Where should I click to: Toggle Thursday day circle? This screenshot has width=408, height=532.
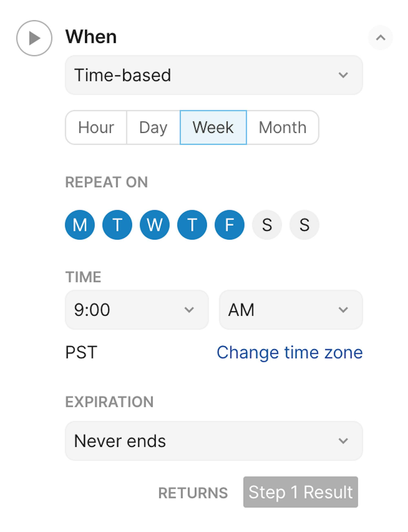click(x=192, y=225)
